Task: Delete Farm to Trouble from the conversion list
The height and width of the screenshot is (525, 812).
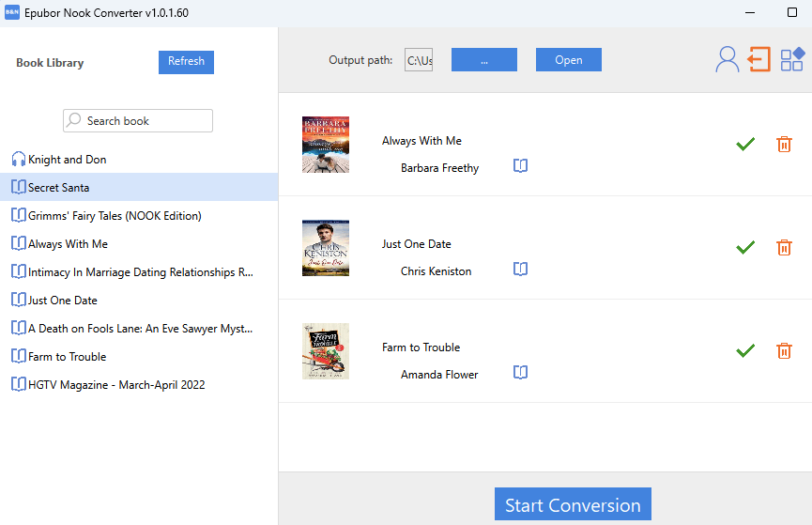Action: [x=784, y=351]
